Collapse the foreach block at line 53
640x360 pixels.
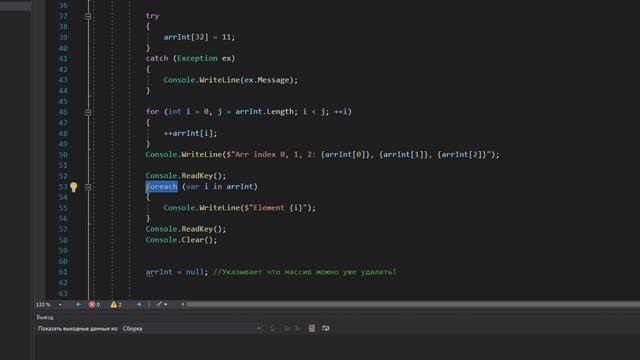[x=88, y=187]
